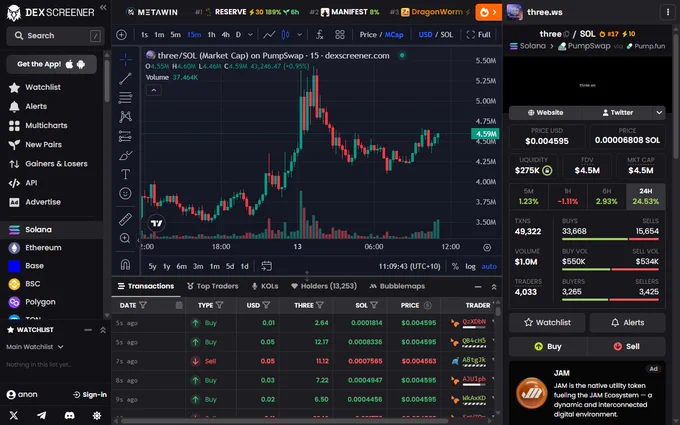
Task: Open the Main Watchlist dropdown
Action: point(35,347)
